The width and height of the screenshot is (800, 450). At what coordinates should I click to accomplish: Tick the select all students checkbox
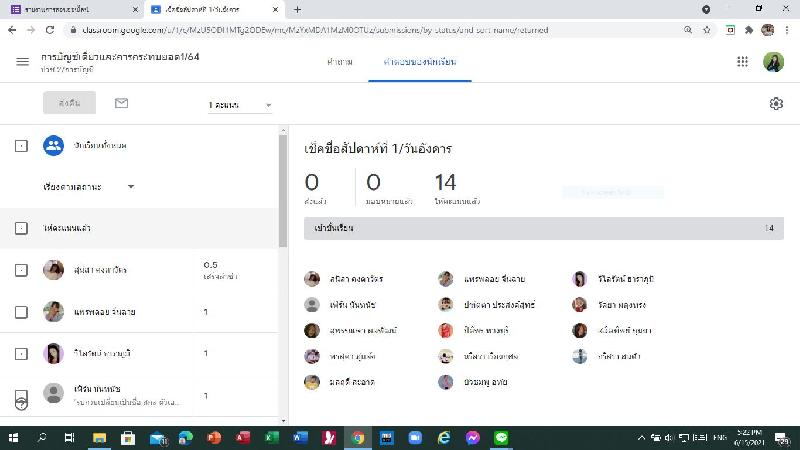click(x=22, y=146)
